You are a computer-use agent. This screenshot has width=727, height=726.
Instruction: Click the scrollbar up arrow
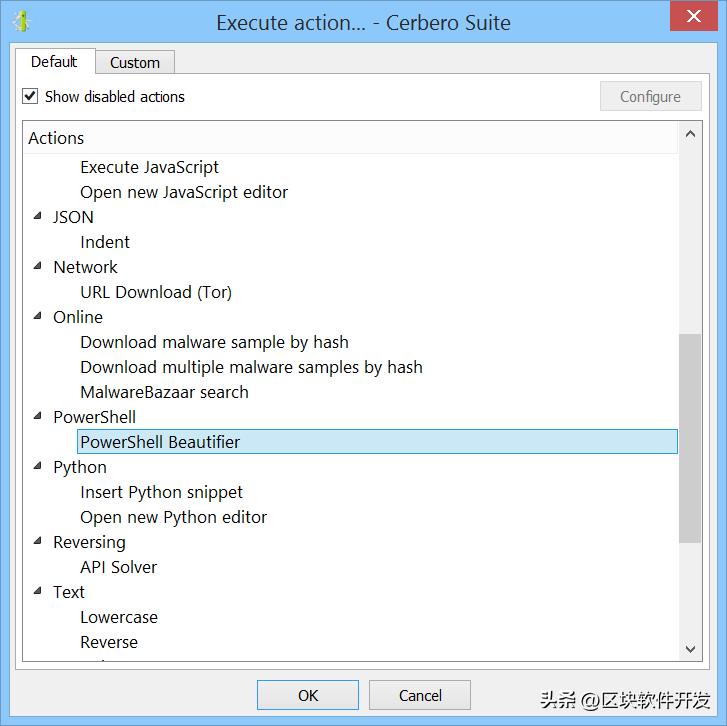[690, 134]
